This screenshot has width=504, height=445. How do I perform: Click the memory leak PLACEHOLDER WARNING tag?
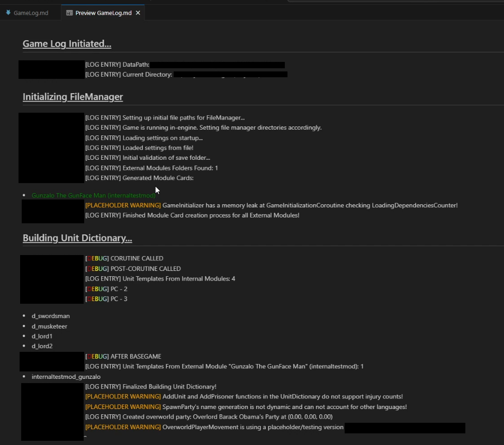123,205
